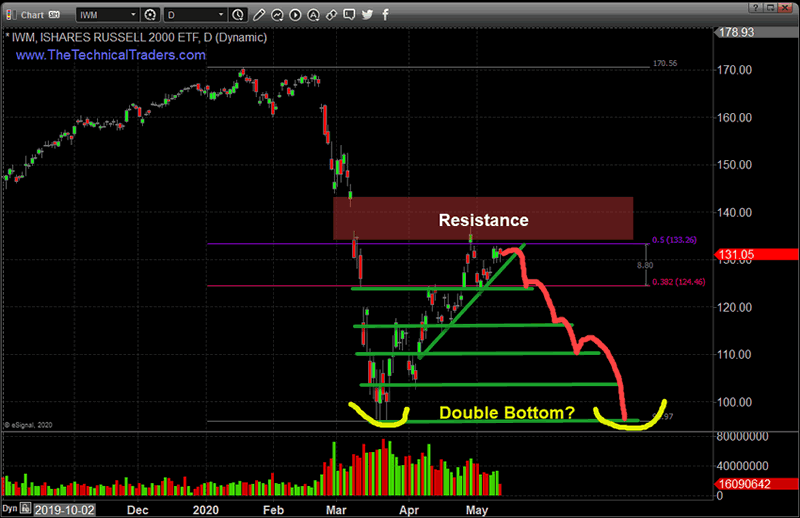This screenshot has height=518, width=800.
Task: Click the Dyn label at bottom left
Action: click(10, 509)
